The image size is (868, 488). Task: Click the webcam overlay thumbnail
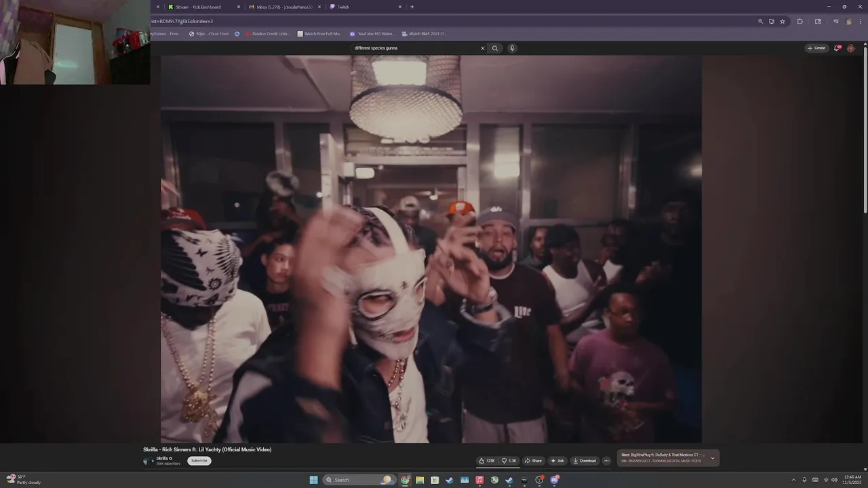pos(75,42)
